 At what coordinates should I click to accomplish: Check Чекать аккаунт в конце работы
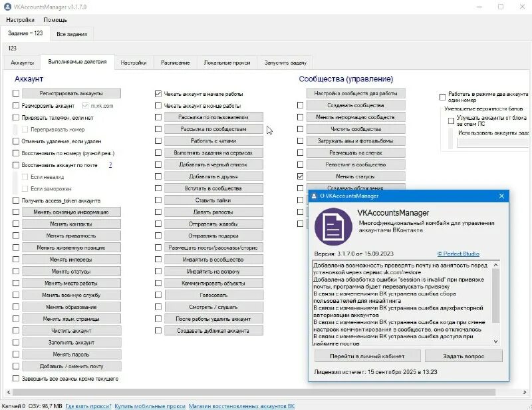(x=158, y=106)
